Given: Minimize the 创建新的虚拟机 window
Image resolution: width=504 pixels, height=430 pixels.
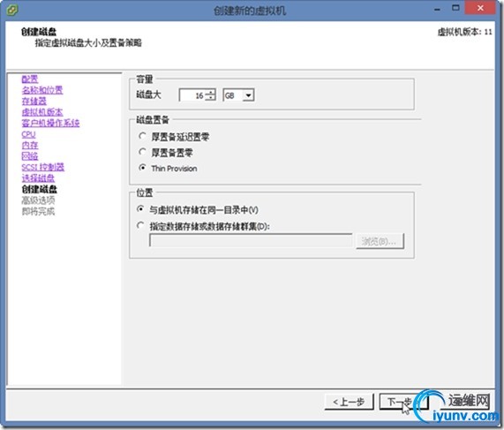Looking at the screenshot, I should tap(437, 9).
